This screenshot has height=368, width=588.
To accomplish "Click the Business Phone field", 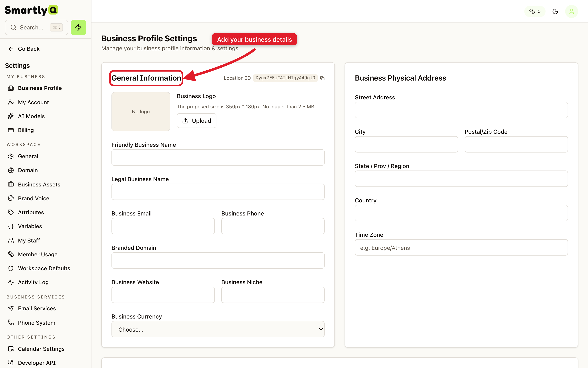I will pos(273,226).
